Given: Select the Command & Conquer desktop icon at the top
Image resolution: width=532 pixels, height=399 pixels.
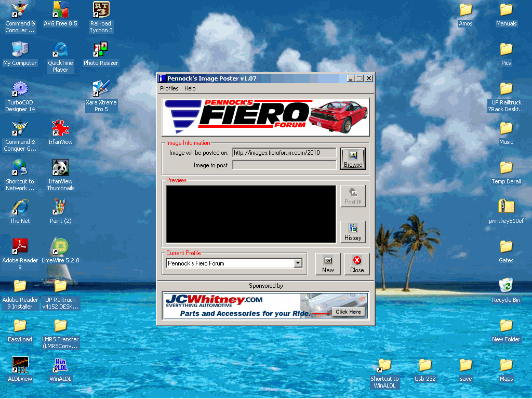Looking at the screenshot, I should 20,17.
